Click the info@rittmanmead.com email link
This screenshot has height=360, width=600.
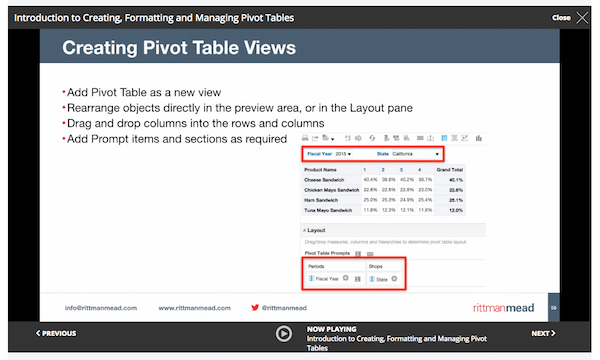click(101, 308)
